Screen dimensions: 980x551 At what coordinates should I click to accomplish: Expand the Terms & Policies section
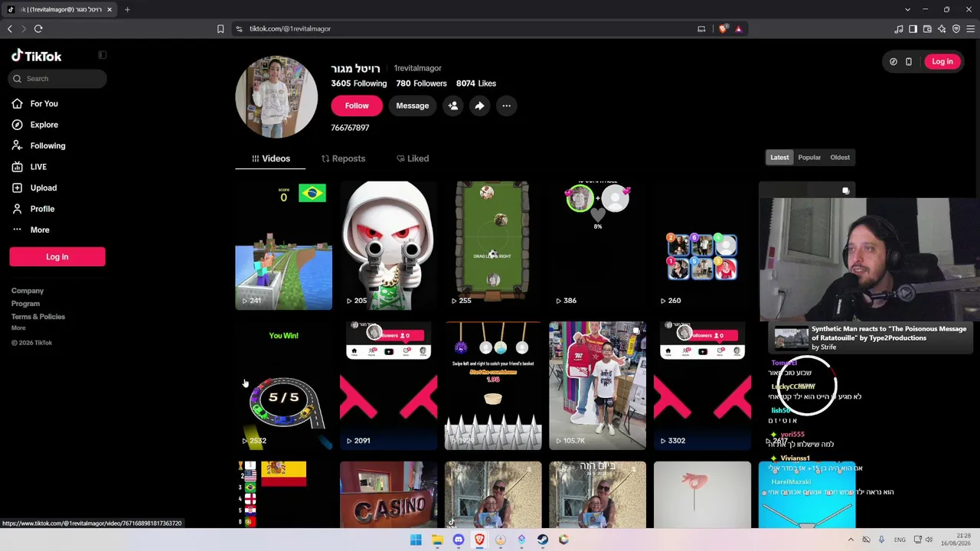pyautogui.click(x=38, y=317)
